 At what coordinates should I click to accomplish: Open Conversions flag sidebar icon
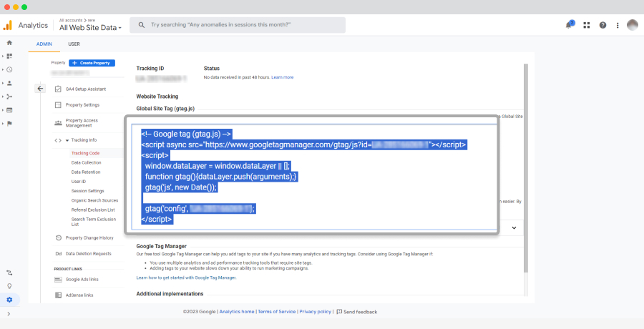point(9,123)
